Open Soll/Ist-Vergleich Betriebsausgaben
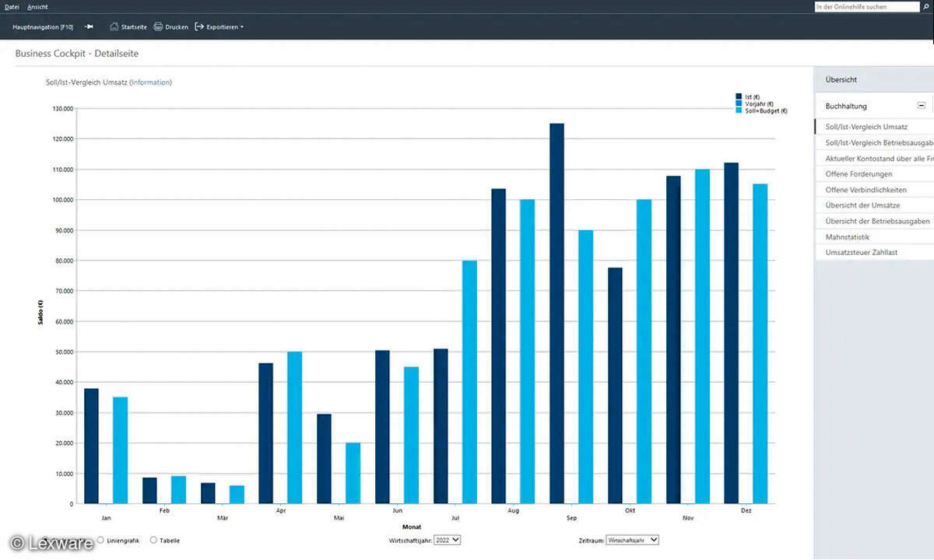This screenshot has width=934, height=560. [x=874, y=142]
